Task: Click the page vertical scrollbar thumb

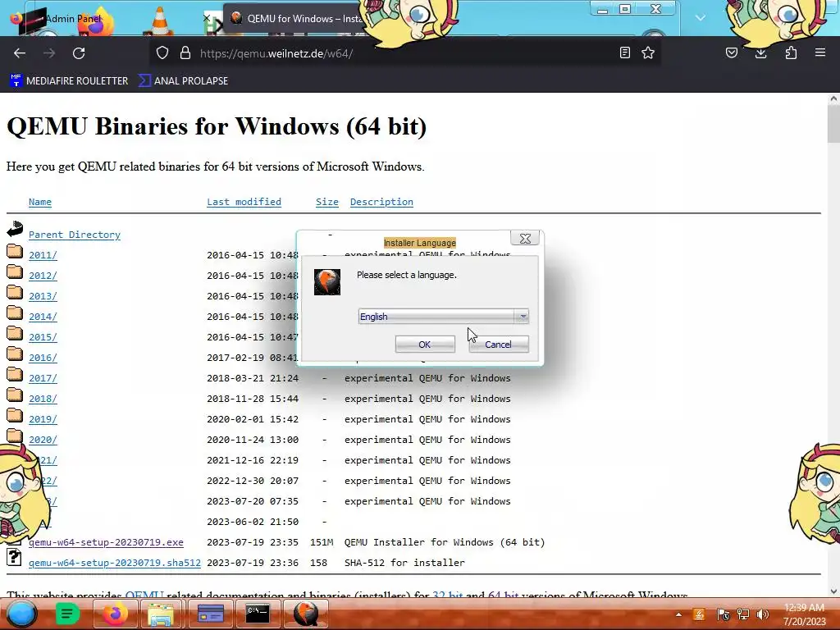Action: pos(833,125)
